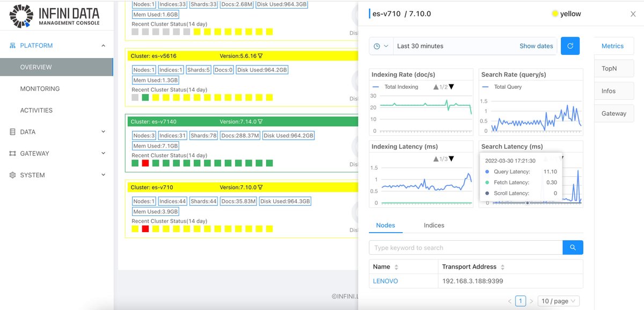
Task: Toggle the Total Indexing legend series
Action: click(x=396, y=86)
